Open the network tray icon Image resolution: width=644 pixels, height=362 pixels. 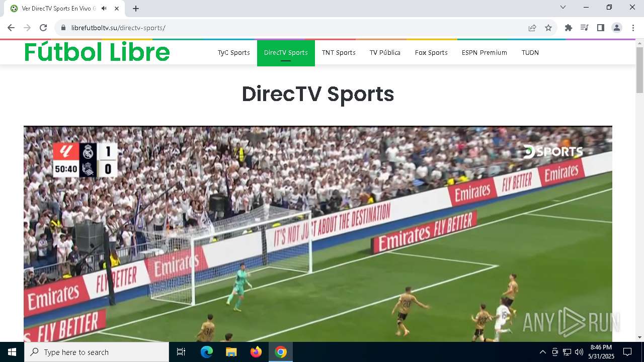click(x=567, y=352)
